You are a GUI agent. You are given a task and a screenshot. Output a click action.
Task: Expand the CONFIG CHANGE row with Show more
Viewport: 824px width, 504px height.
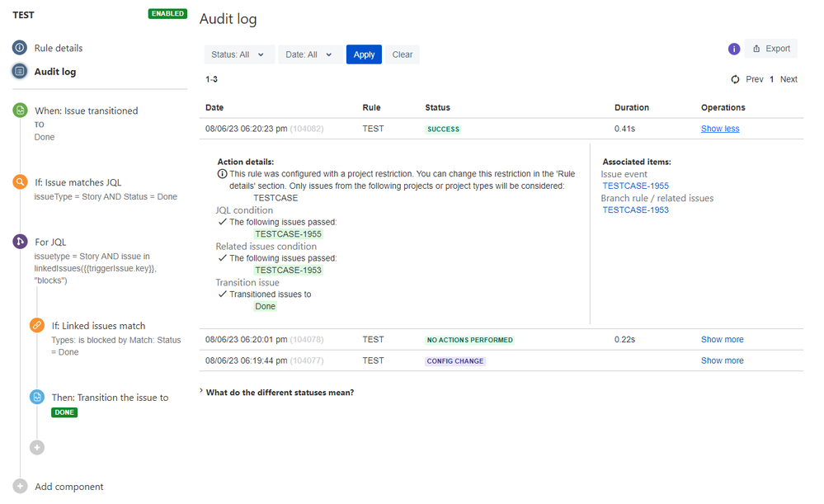722,360
